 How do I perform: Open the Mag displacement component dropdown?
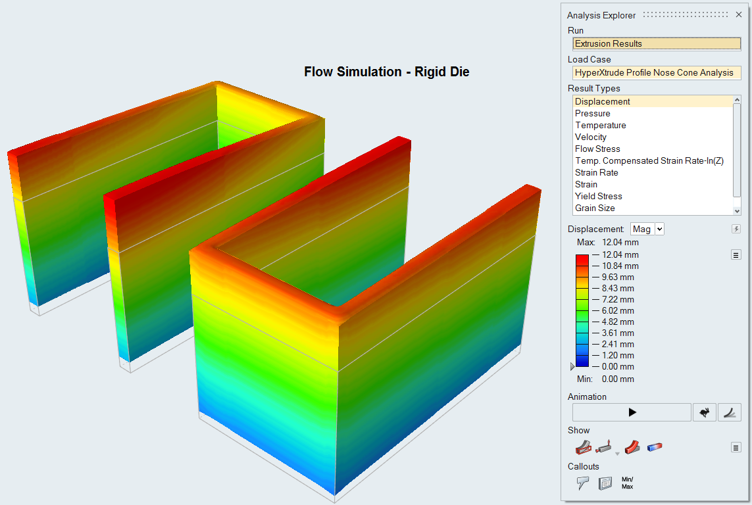[647, 229]
